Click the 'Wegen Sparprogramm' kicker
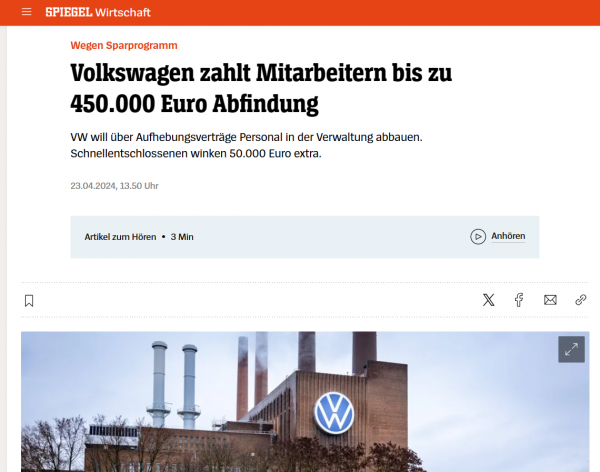 (x=124, y=45)
